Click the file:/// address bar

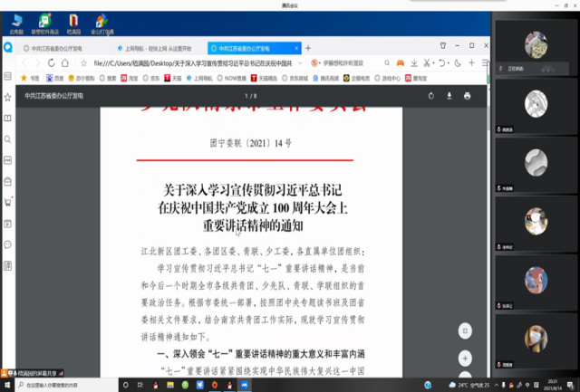tap(192, 63)
